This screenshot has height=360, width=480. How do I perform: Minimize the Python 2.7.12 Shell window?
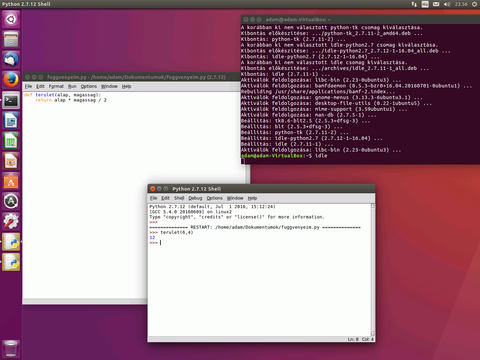pyautogui.click(x=159, y=189)
